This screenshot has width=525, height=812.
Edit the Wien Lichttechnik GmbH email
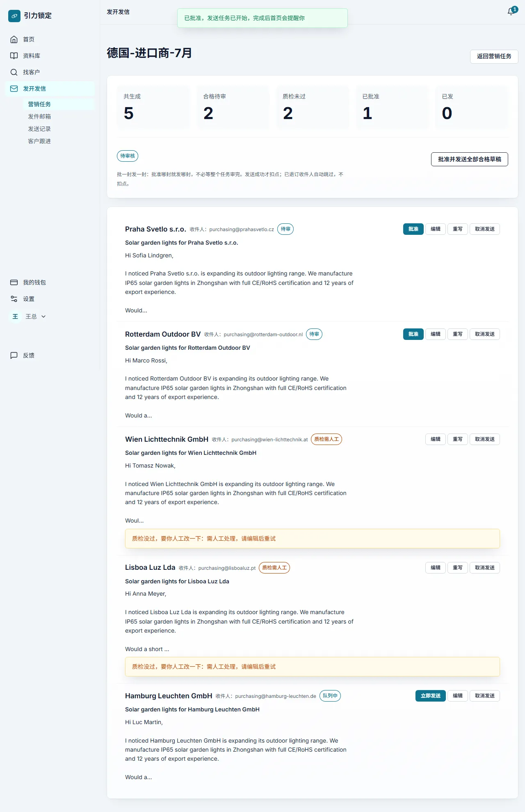point(436,439)
